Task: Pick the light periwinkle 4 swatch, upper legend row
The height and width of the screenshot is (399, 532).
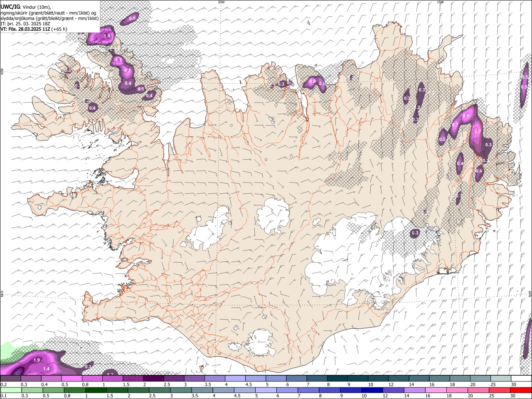Action: 235,379
